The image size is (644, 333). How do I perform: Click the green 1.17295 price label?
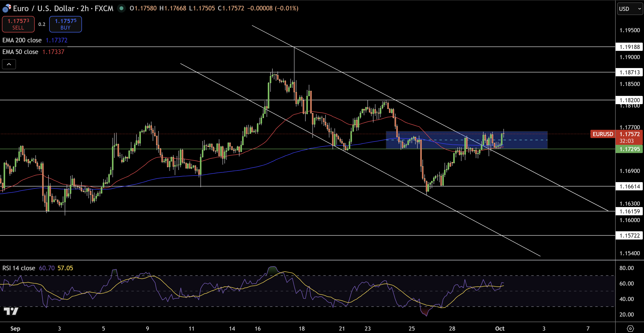tap(629, 149)
